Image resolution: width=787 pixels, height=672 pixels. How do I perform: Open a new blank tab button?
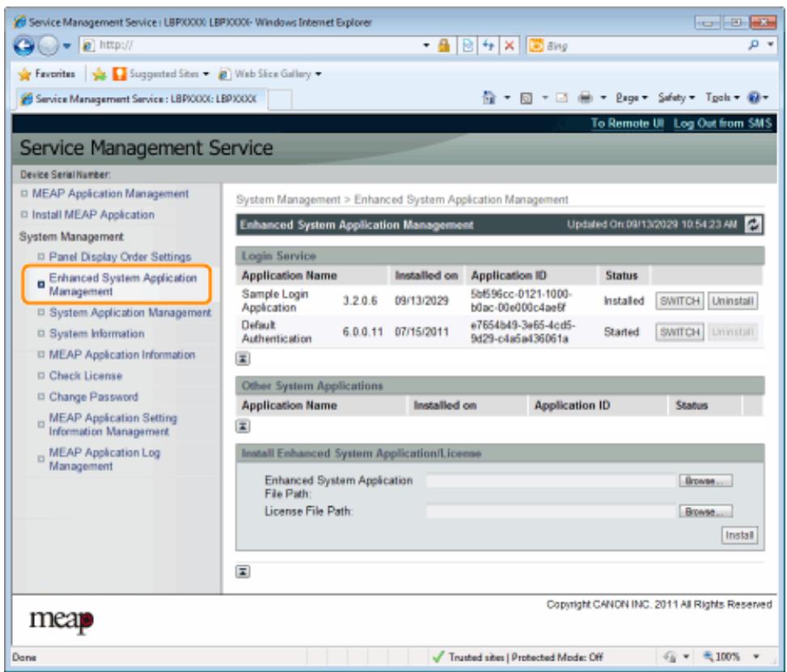click(280, 99)
